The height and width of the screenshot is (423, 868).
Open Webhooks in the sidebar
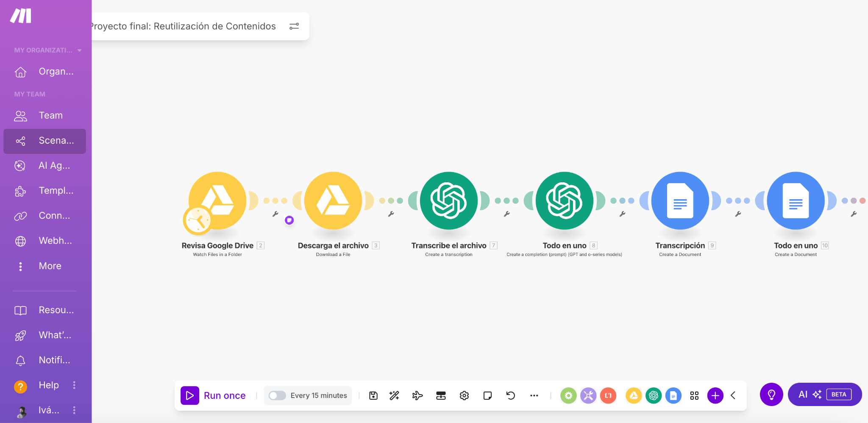coord(45,241)
